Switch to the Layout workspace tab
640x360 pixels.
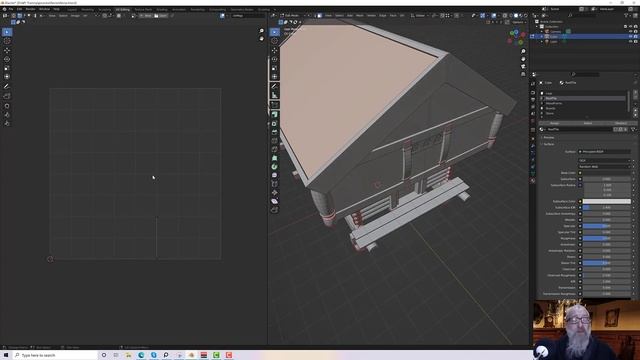click(72, 9)
